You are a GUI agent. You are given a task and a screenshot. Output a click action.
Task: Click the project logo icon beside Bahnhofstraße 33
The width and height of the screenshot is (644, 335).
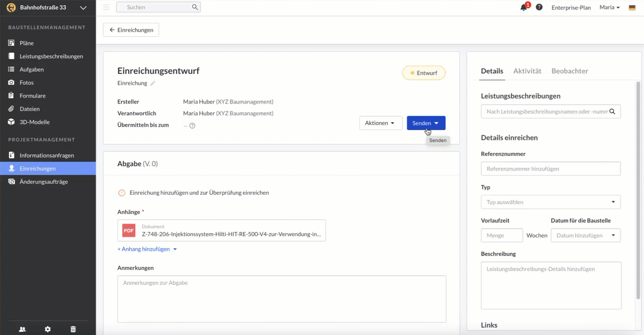click(11, 7)
